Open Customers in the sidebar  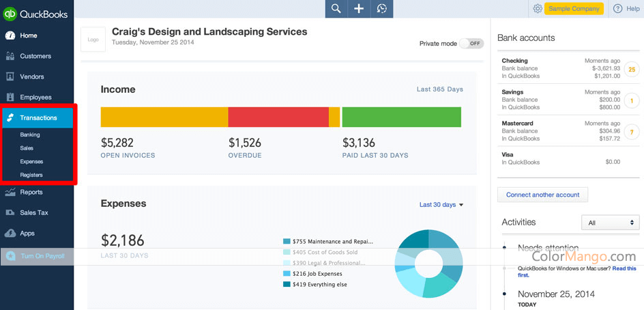point(35,56)
